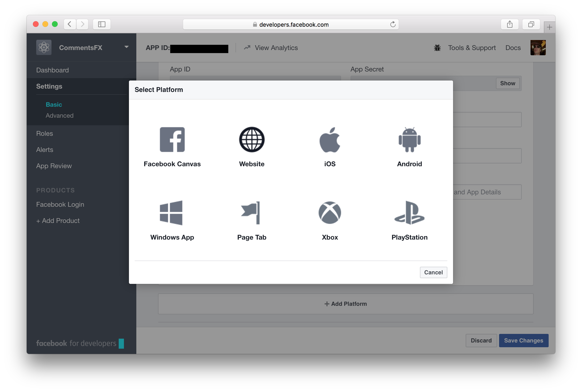Click + Add Product link

[58, 221]
